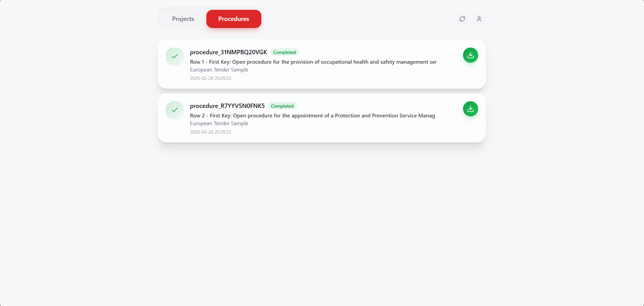Image resolution: width=644 pixels, height=306 pixels.
Task: Open the user profile icon
Action: click(x=479, y=19)
